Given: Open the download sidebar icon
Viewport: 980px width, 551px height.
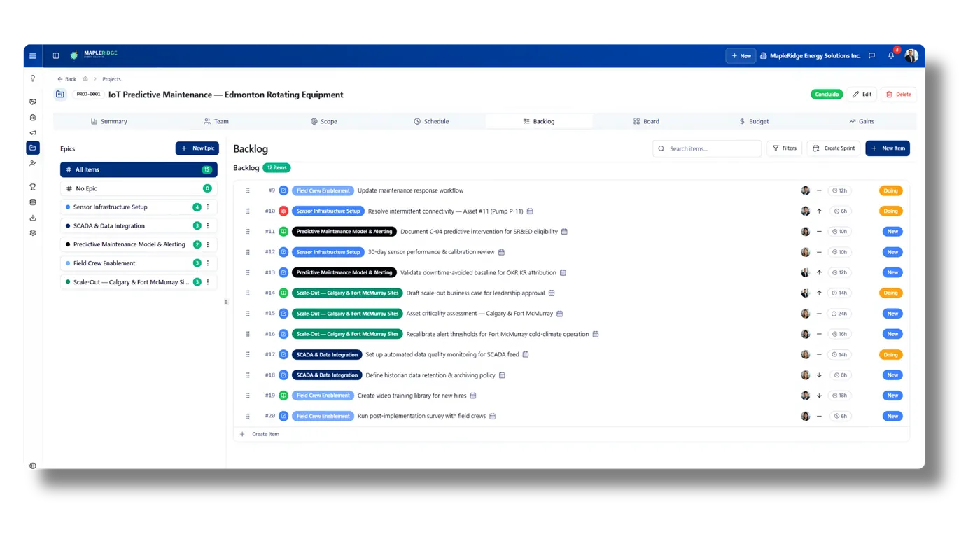Looking at the screenshot, I should (33, 218).
